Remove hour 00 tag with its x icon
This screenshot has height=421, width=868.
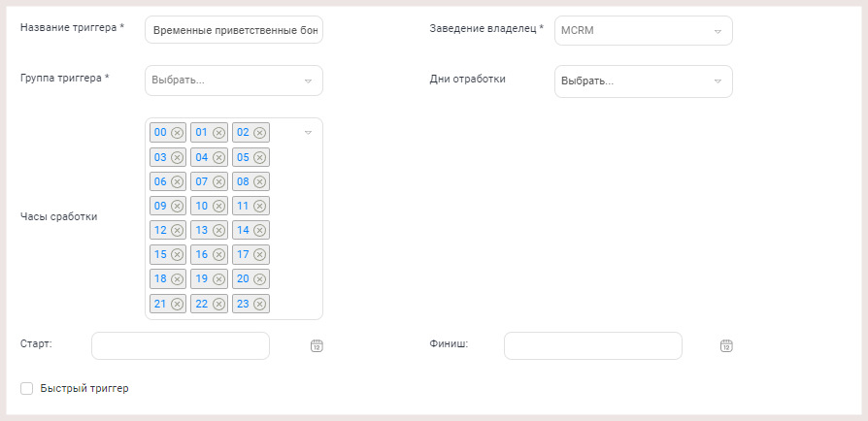[x=177, y=133]
